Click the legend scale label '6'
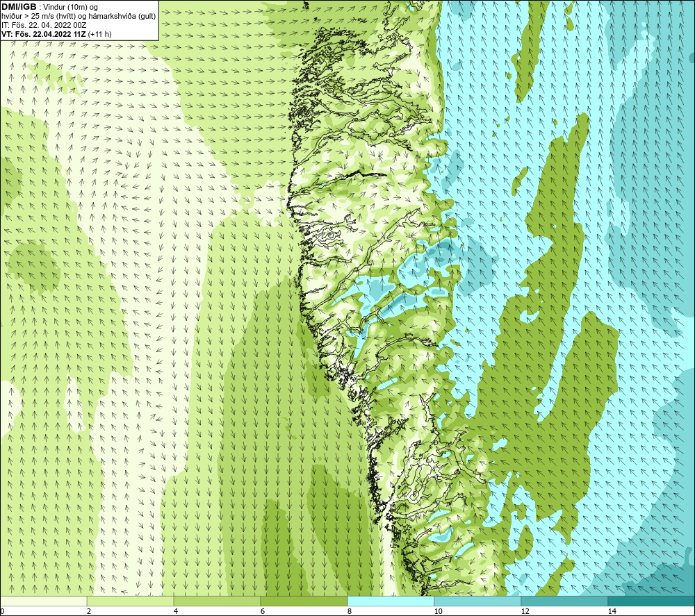 (x=263, y=612)
